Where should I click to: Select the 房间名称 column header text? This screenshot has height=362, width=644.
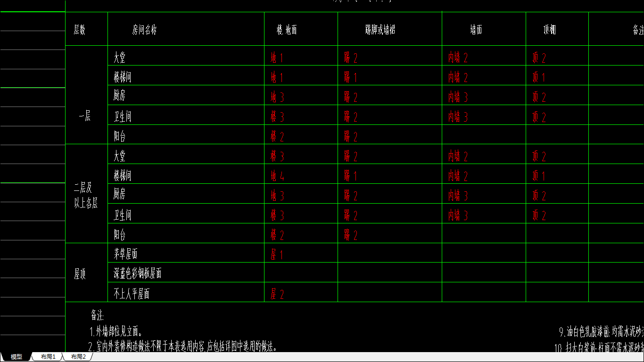144,31
